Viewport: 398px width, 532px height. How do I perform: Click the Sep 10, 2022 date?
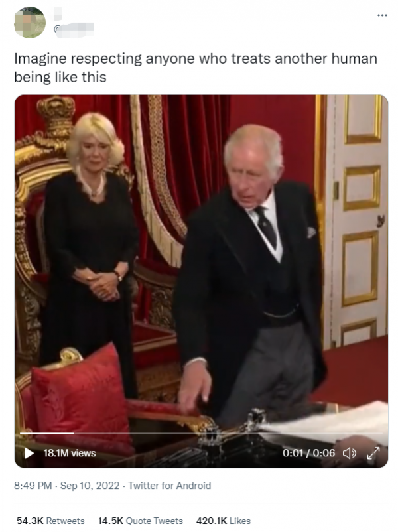[90, 486]
